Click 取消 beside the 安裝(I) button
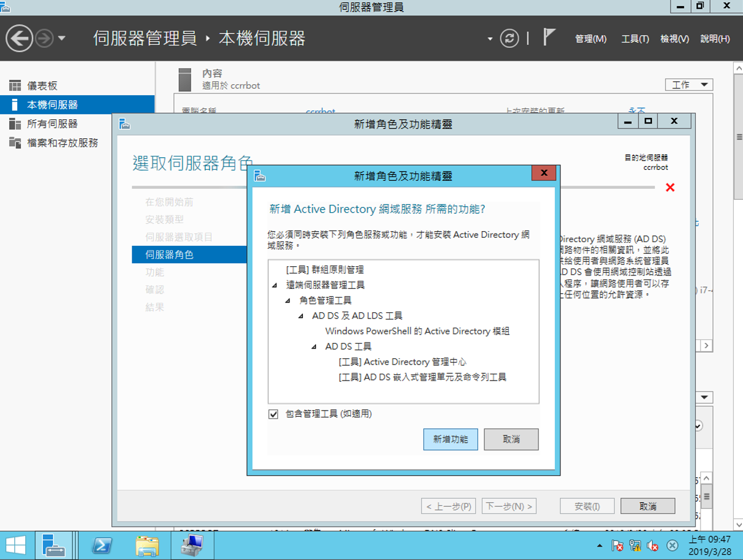 pos(648,507)
